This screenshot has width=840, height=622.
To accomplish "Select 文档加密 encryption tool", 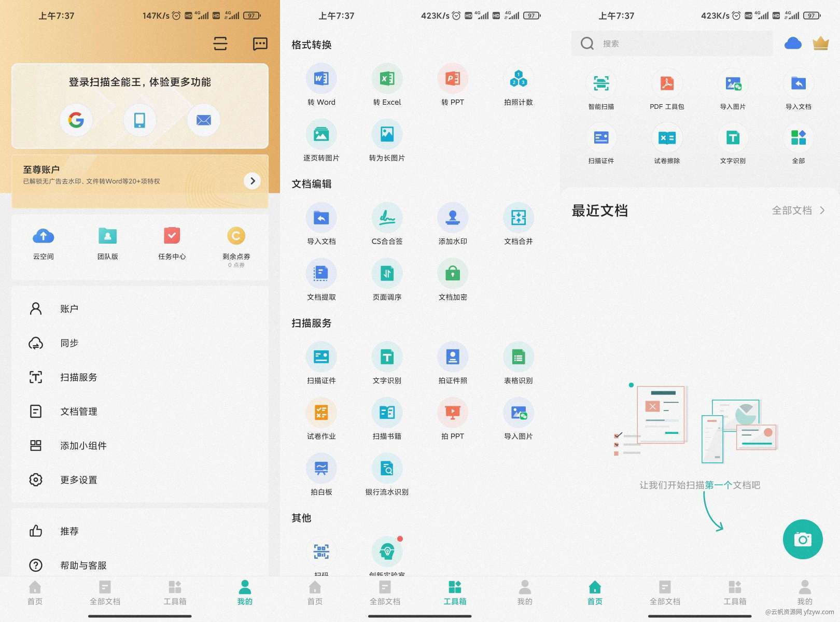I will (453, 280).
